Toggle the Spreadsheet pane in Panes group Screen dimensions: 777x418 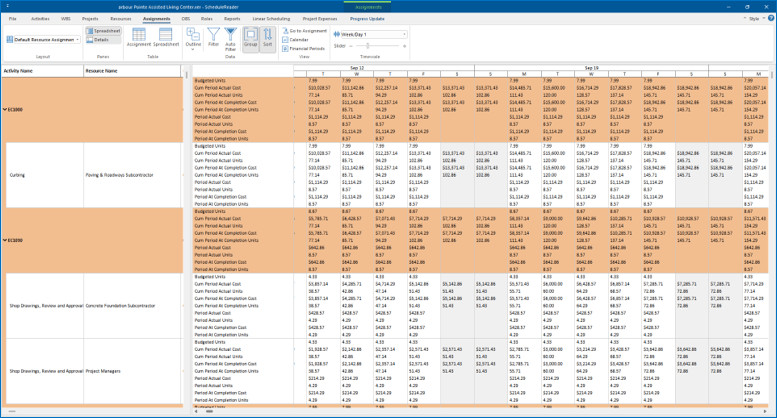click(x=103, y=31)
